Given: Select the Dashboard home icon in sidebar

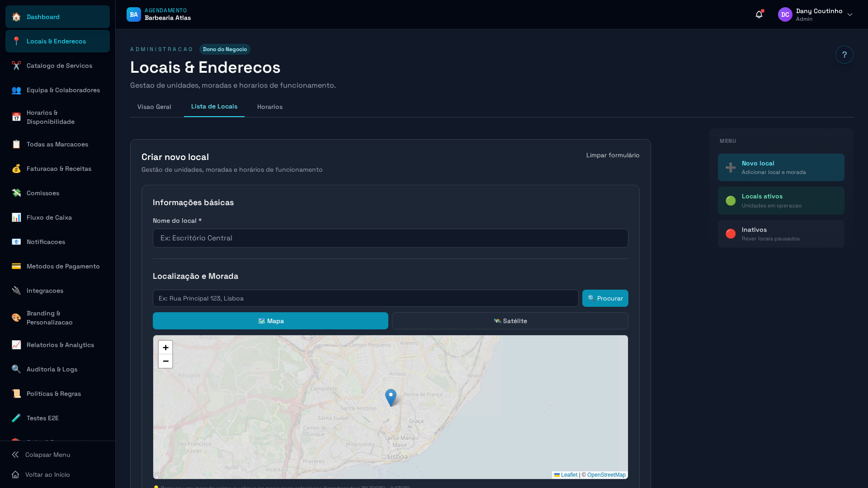Looking at the screenshot, I should [16, 17].
